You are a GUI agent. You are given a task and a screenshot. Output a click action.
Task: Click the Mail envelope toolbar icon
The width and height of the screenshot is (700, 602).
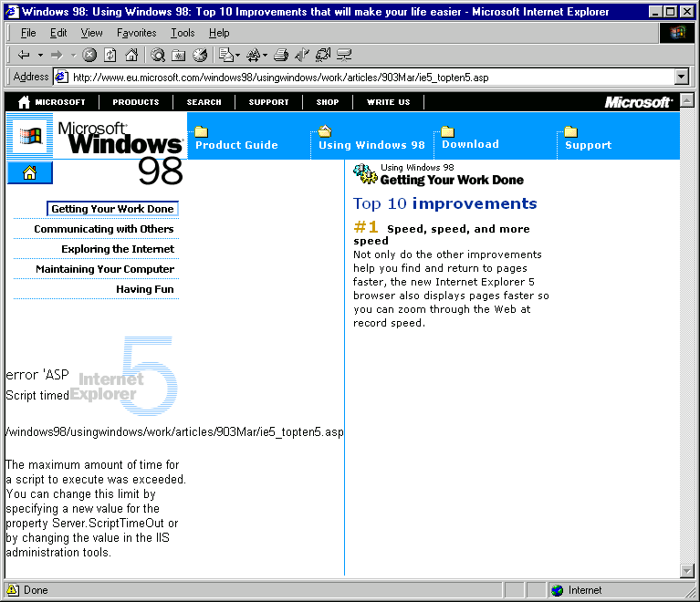pyautogui.click(x=226, y=55)
